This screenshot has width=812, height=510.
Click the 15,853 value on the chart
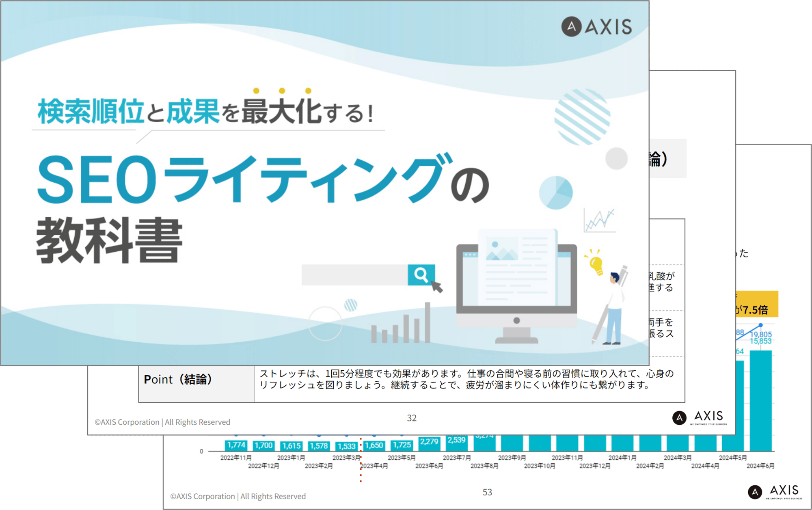tap(761, 341)
